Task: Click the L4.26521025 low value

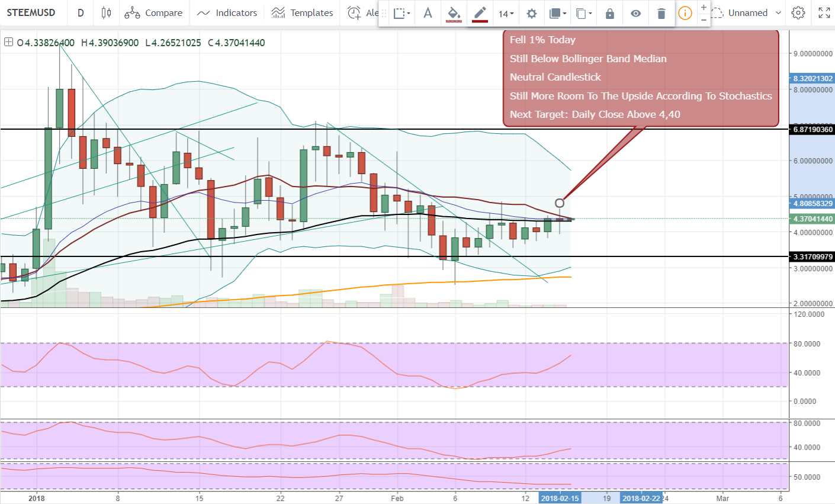Action: [173, 43]
